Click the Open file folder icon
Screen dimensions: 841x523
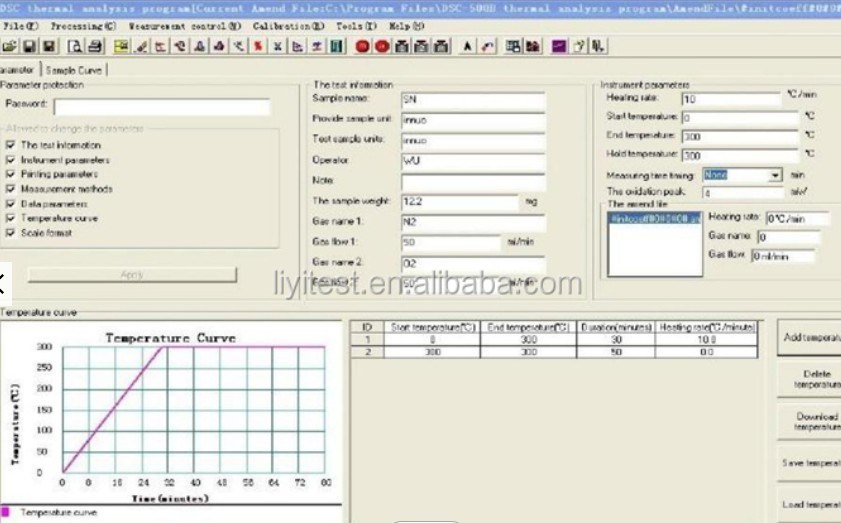[x=10, y=47]
